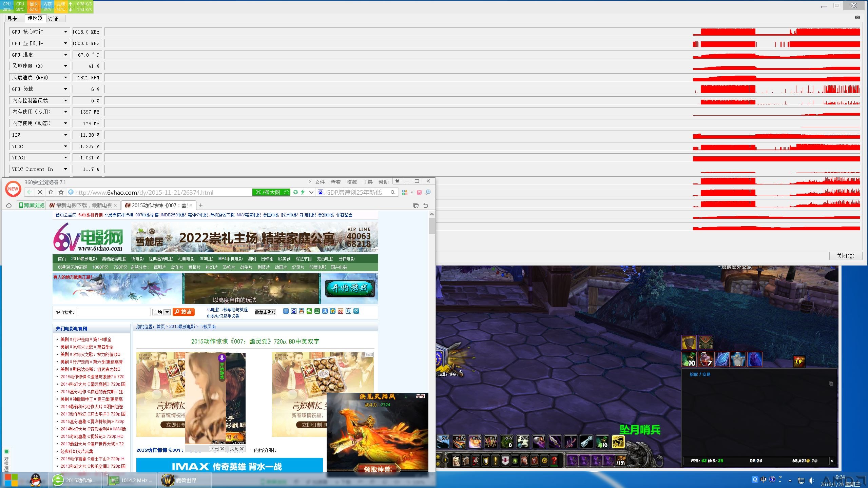The height and width of the screenshot is (488, 868).
Task: Click 开始游戏 game banner button
Action: point(350,288)
